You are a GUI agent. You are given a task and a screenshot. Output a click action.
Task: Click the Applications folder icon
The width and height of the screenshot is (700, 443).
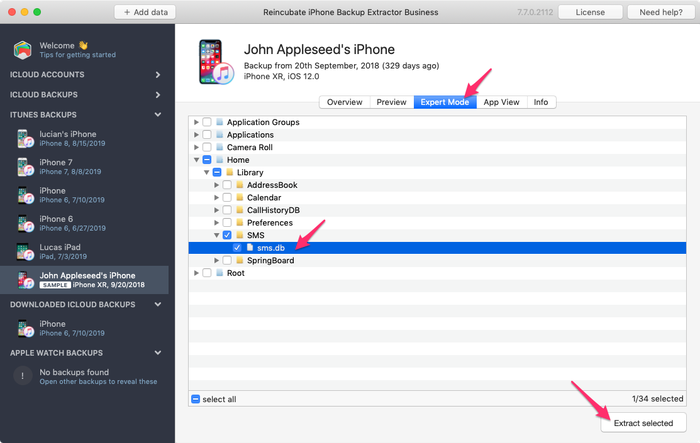pos(220,134)
